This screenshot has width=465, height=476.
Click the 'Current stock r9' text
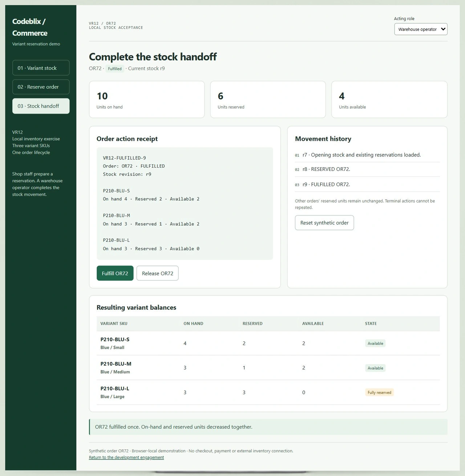[146, 68]
